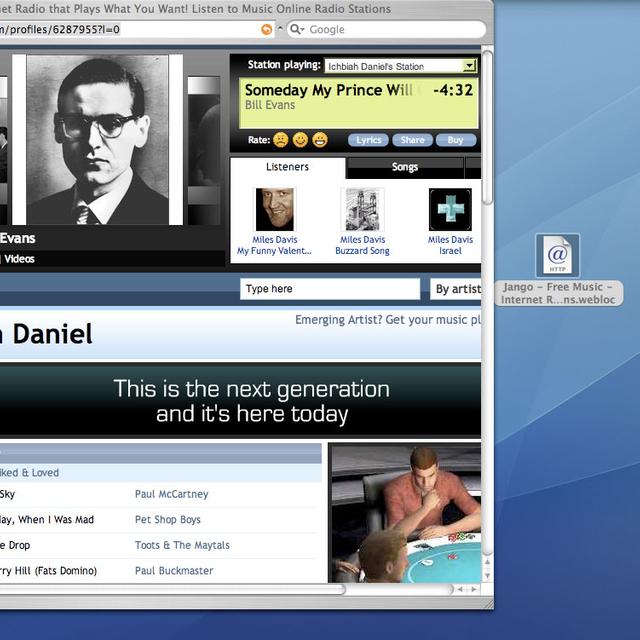Rate song with big grin emoji
640x640 pixels.
pyautogui.click(x=320, y=140)
